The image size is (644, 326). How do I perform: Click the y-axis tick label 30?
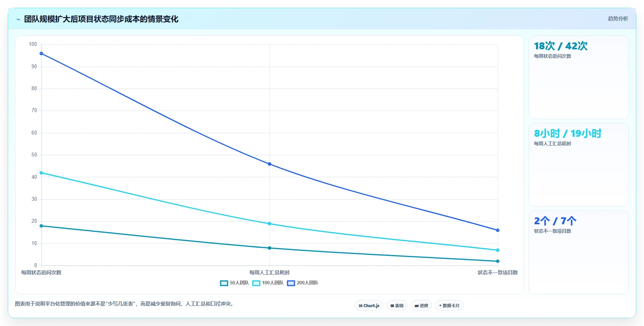click(34, 199)
